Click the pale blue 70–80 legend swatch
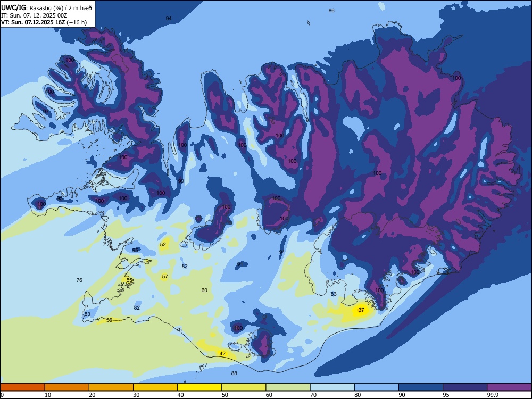The image size is (532, 399). tap(332, 387)
